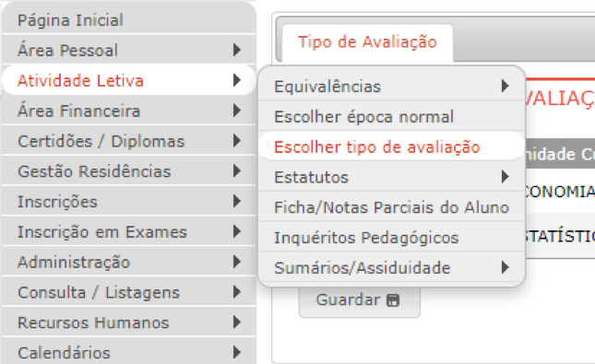
Task: Choose Escolher época normal option
Action: (x=391, y=116)
